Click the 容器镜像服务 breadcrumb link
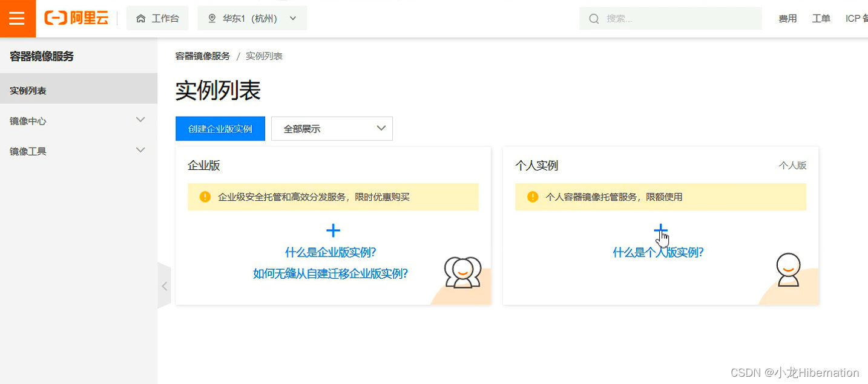 (x=203, y=56)
